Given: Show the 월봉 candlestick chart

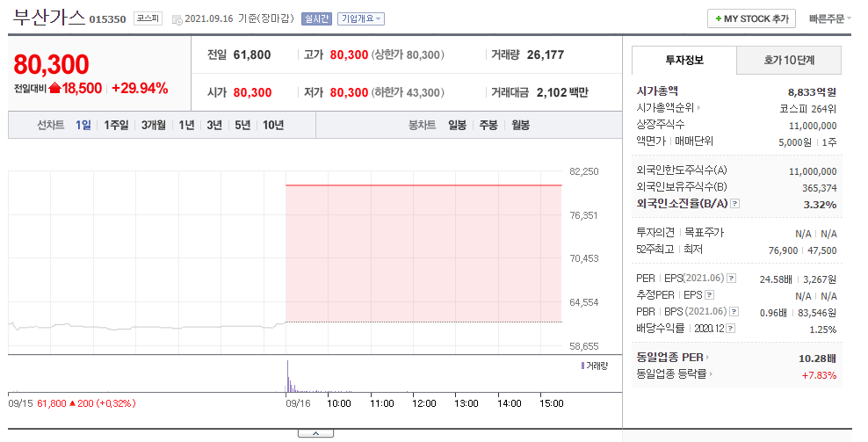Looking at the screenshot, I should (520, 125).
